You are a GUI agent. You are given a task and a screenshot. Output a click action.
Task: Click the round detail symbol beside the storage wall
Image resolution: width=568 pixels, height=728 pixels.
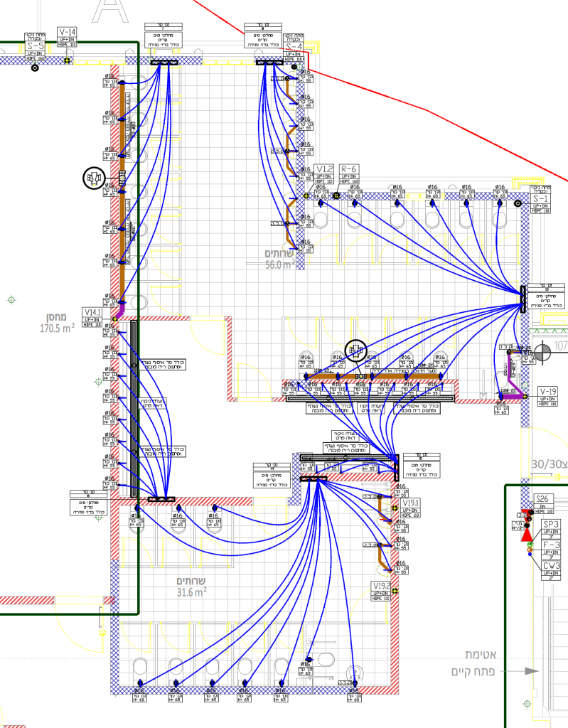[x=95, y=178]
